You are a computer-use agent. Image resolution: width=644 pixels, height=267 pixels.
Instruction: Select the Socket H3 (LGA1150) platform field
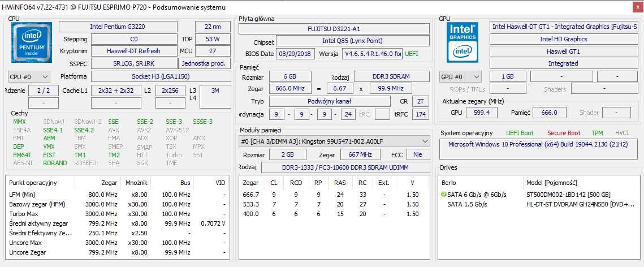[161, 76]
